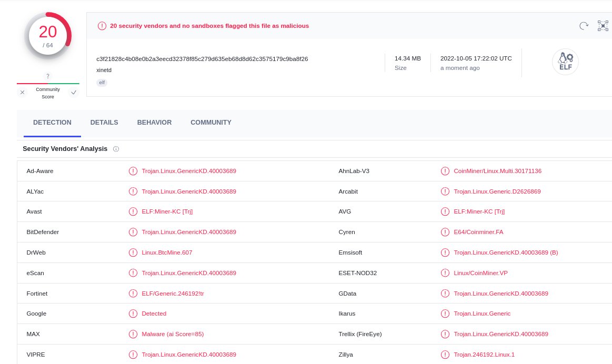
Task: Click the ELF file type icon
Action: pyautogui.click(x=565, y=62)
